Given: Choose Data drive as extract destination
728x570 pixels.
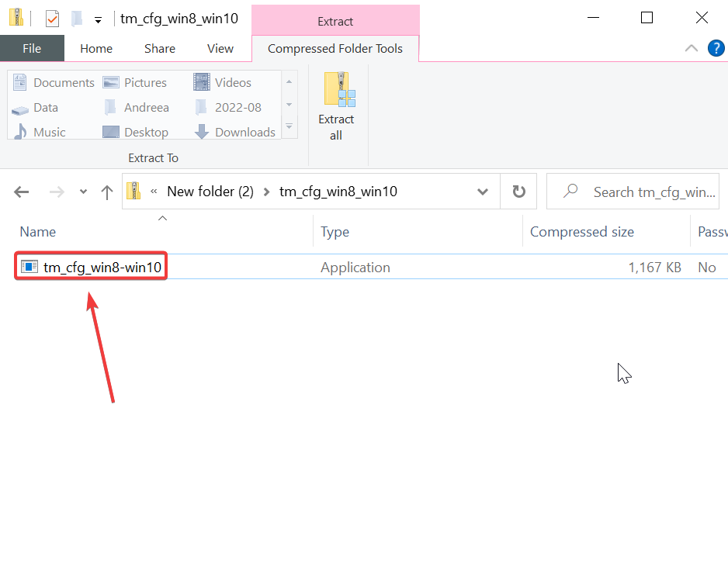Looking at the screenshot, I should [35, 108].
